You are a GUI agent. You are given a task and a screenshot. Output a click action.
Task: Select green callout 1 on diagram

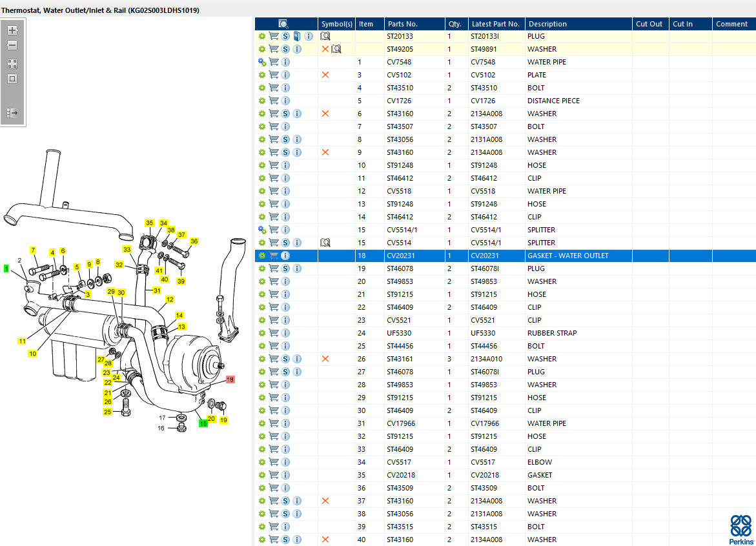pyautogui.click(x=6, y=268)
